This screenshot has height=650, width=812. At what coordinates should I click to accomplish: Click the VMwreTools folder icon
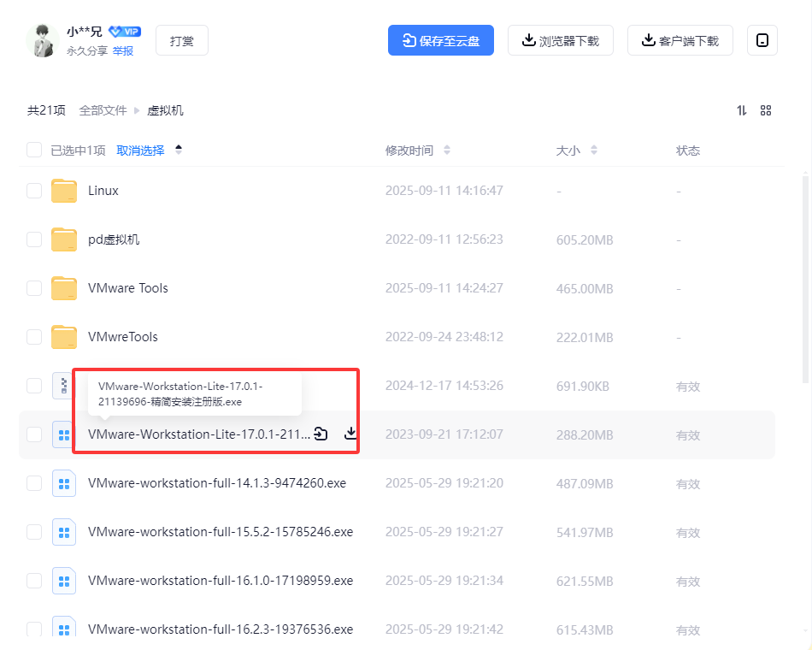[64, 336]
